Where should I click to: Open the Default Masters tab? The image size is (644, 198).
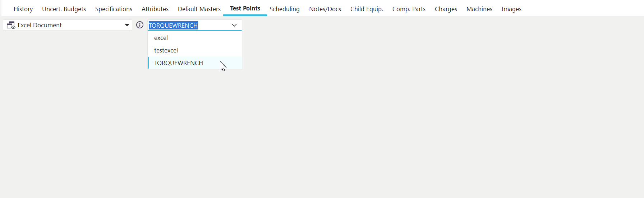point(199,9)
